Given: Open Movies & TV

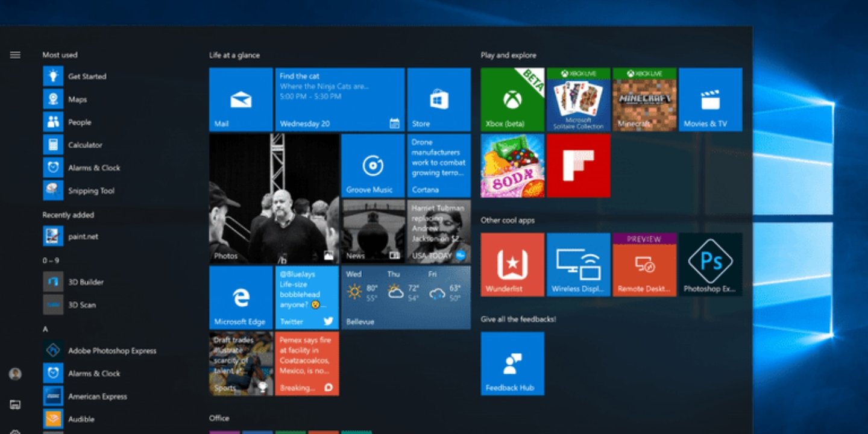Looking at the screenshot, I should 711,98.
